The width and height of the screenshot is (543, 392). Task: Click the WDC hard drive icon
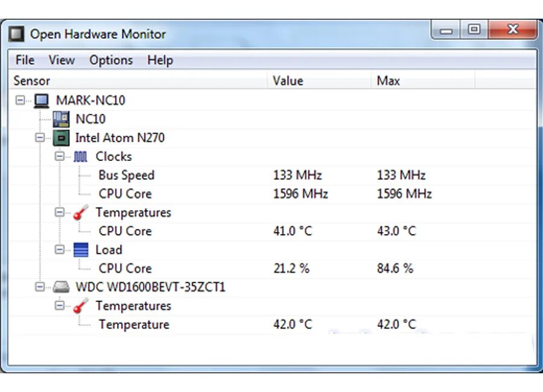tap(61, 287)
